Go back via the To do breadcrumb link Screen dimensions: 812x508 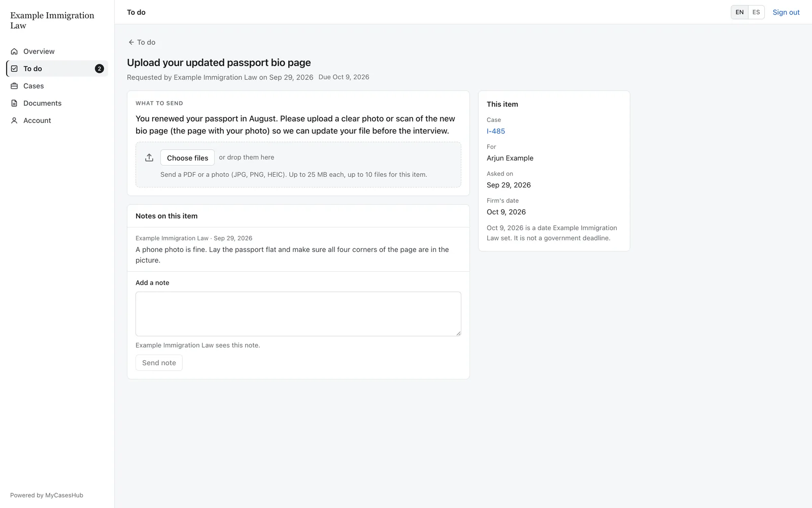pyautogui.click(x=142, y=42)
